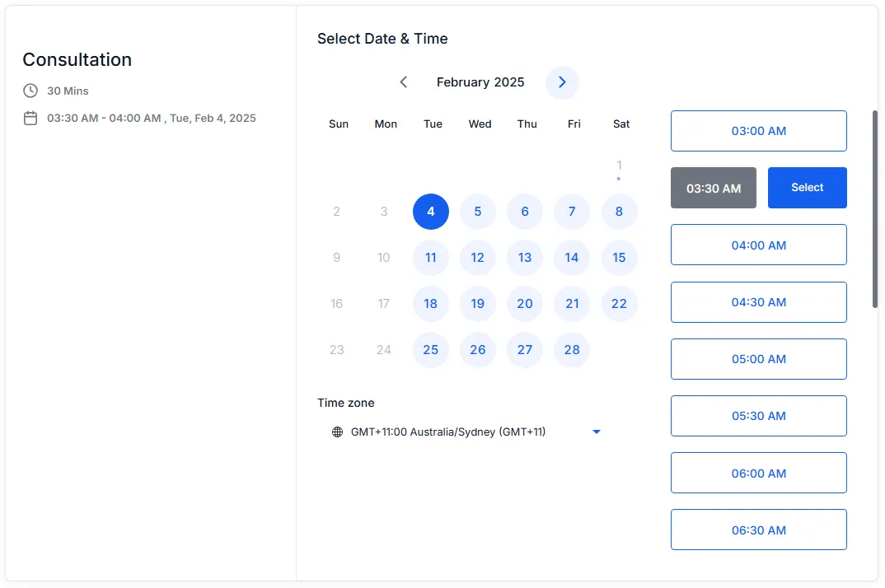
Task: Choose the 03:00 AM time slot
Action: point(758,131)
